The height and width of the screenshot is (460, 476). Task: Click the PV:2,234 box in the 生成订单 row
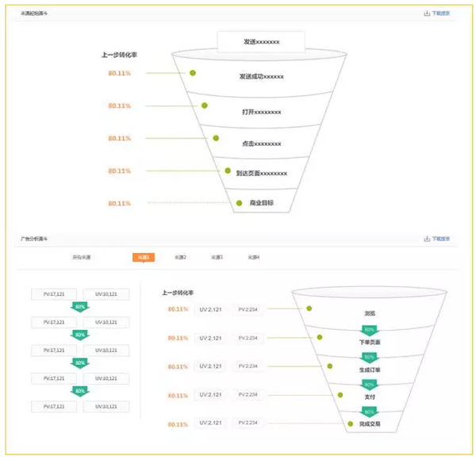pyautogui.click(x=248, y=366)
